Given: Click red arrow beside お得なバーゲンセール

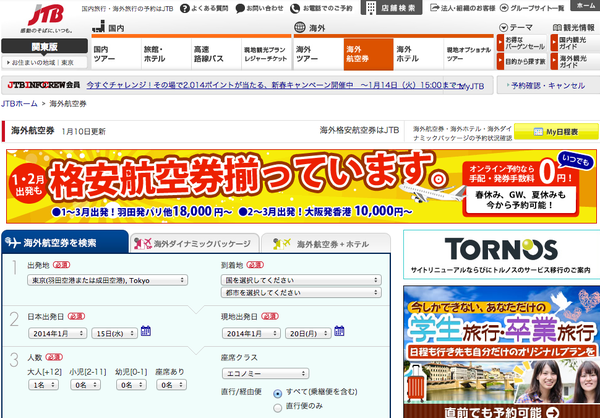Looking at the screenshot, I should (x=500, y=43).
